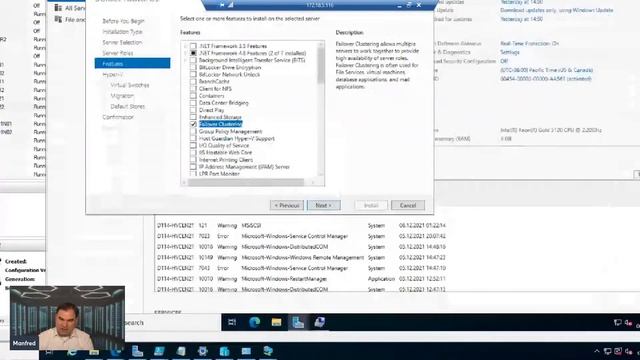Select the Internet Printing Client feature label

tap(226, 160)
